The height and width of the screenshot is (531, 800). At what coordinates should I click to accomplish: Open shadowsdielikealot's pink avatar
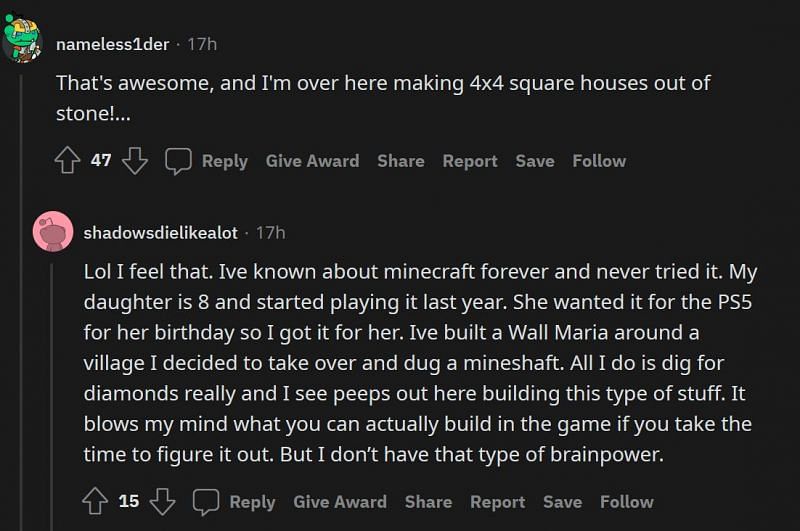pos(52,232)
